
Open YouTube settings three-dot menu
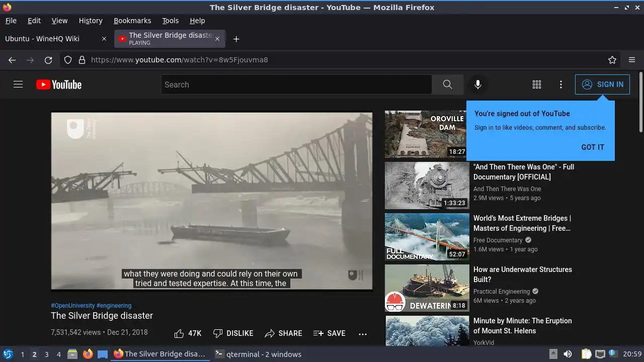pos(561,84)
